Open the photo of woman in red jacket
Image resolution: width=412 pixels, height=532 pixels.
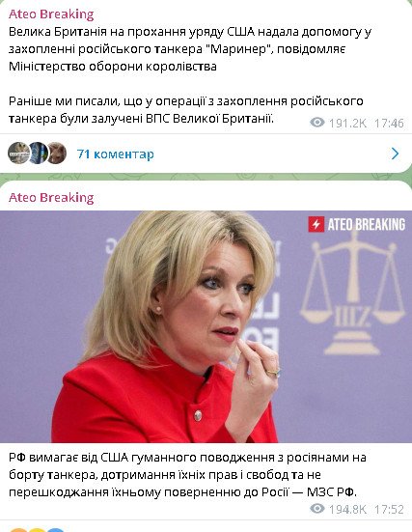pyautogui.click(x=206, y=326)
